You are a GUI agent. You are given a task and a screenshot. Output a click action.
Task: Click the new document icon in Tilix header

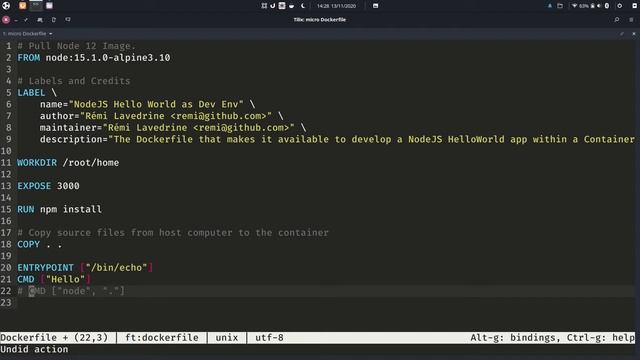53,20
